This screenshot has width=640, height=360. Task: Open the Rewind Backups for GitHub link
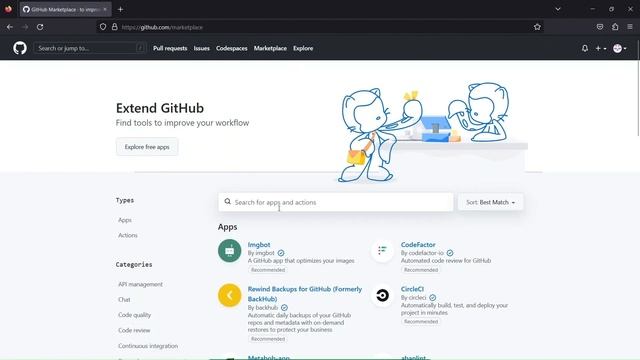[304, 294]
